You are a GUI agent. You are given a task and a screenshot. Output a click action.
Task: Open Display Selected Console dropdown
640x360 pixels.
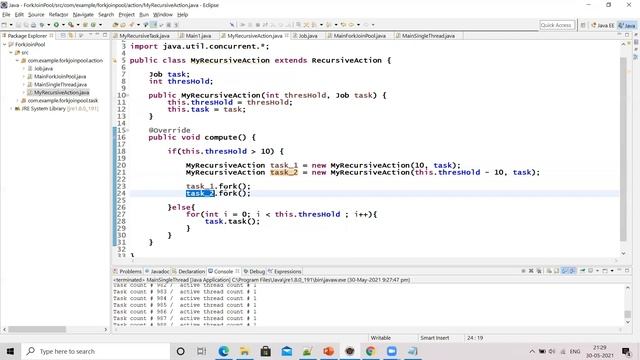tap(597, 271)
